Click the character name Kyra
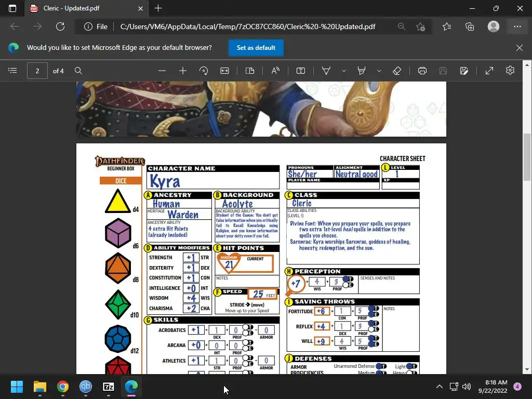 click(165, 181)
